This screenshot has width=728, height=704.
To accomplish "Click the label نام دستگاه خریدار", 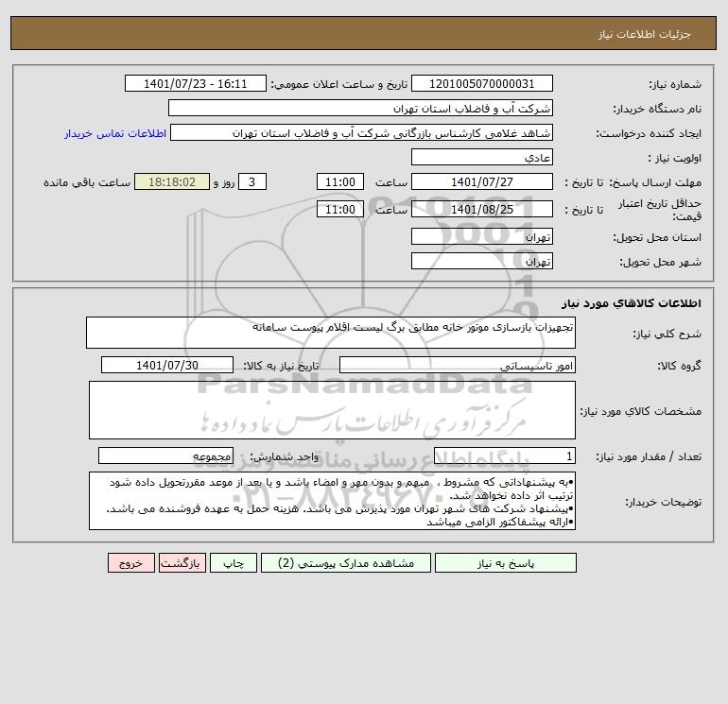I will [x=657, y=109].
